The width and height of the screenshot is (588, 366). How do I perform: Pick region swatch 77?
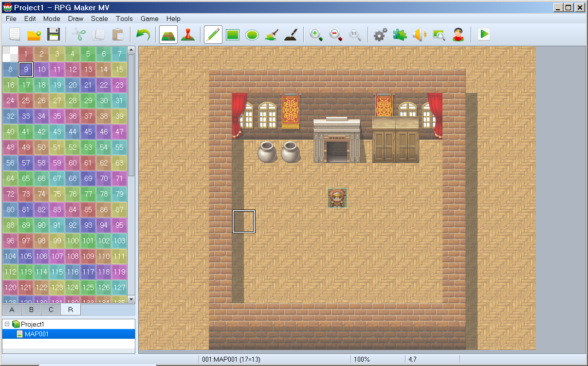click(x=88, y=194)
